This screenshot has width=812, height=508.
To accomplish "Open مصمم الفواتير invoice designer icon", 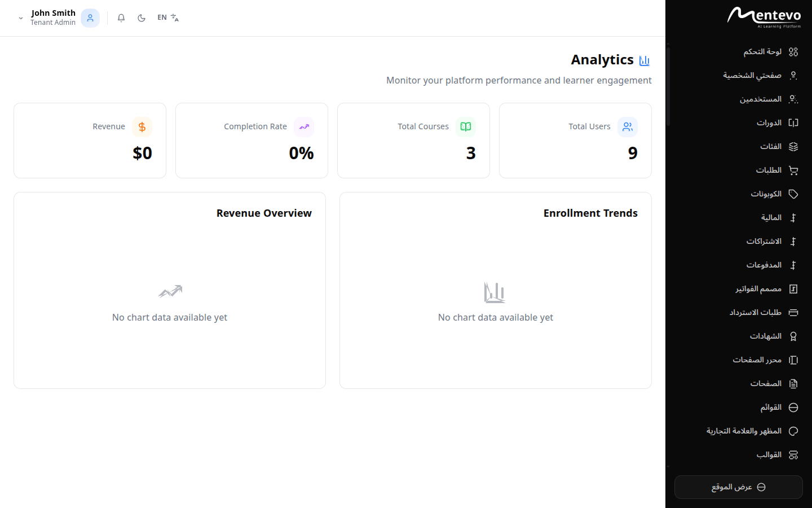I will (793, 288).
